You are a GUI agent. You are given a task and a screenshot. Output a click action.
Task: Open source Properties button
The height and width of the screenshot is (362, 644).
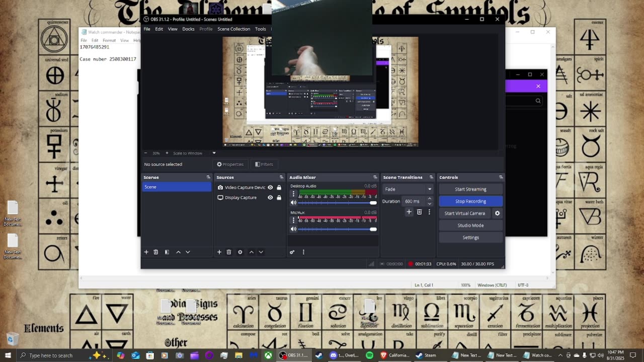[x=230, y=164]
